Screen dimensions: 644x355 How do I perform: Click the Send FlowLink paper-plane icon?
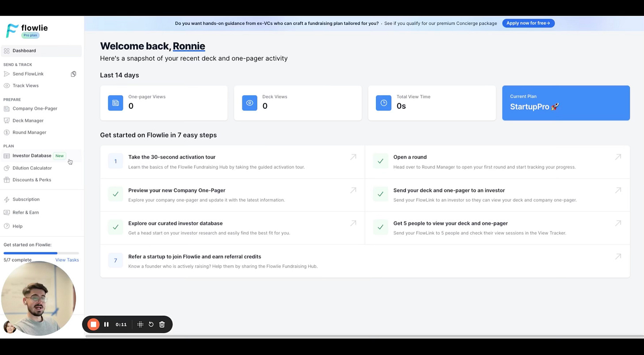pyautogui.click(x=7, y=74)
